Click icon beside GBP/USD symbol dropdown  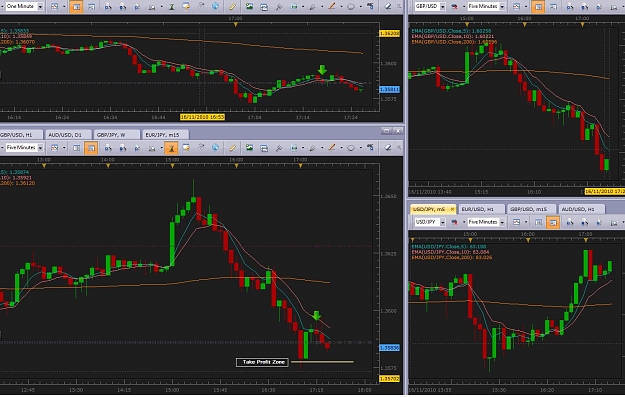tap(454, 7)
